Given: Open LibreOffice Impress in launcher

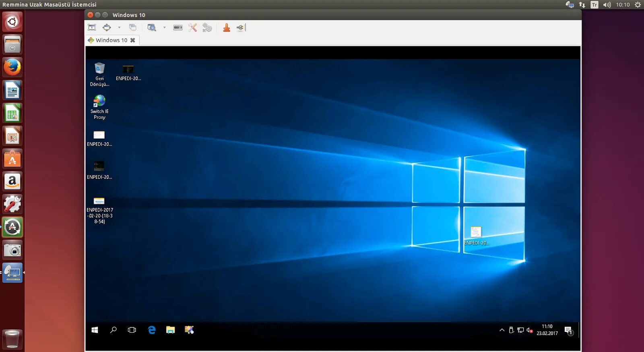Looking at the screenshot, I should (12, 136).
